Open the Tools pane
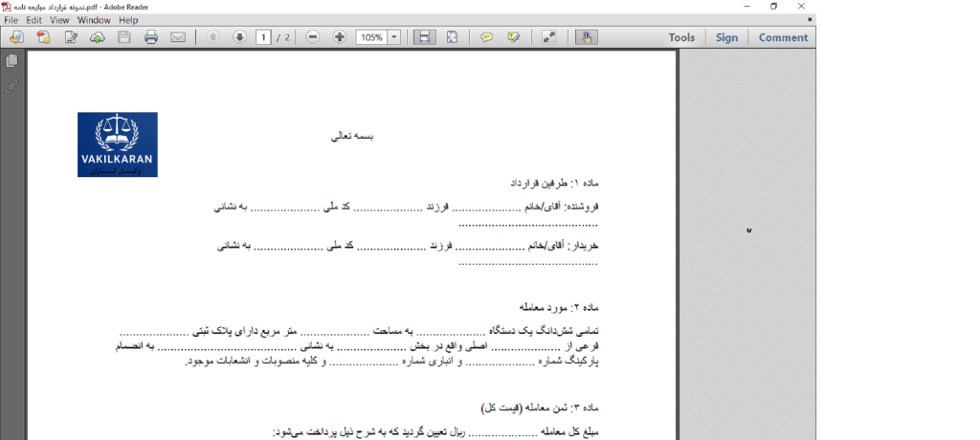Viewport: 980px width, 440px height. tap(681, 37)
